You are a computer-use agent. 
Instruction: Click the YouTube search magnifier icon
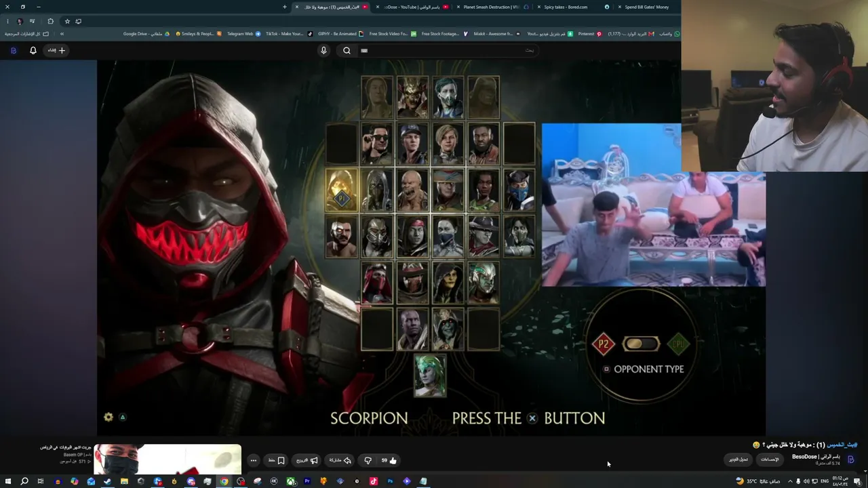(x=347, y=50)
